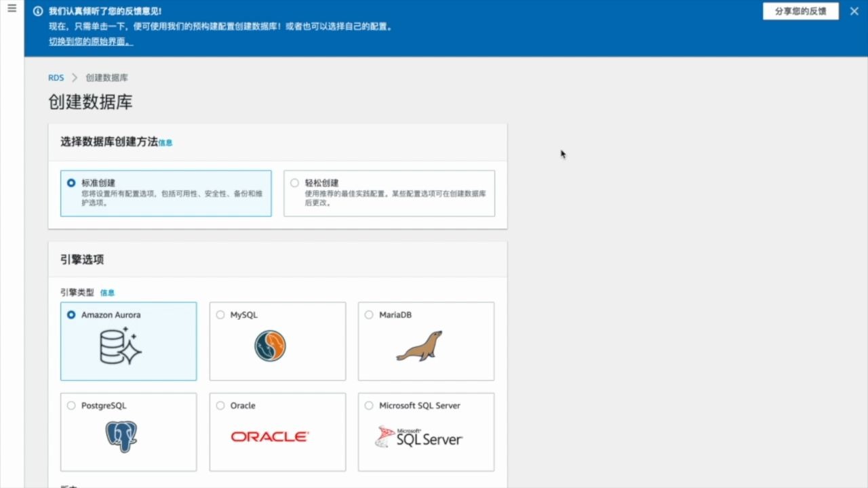This screenshot has width=868, height=488.
Task: Select the Microsoft SQL Server engine option
Action: pos(369,405)
